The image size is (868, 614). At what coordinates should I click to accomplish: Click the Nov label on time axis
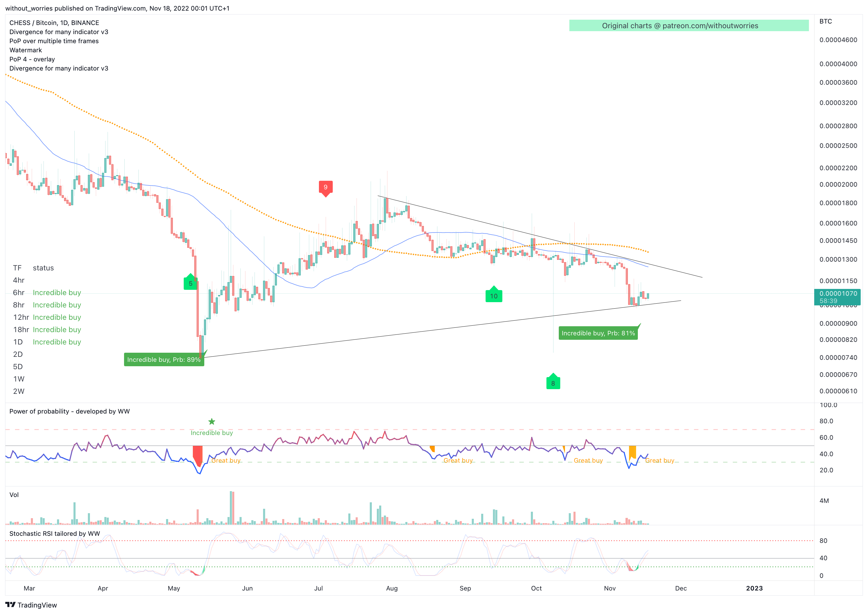tap(610, 588)
